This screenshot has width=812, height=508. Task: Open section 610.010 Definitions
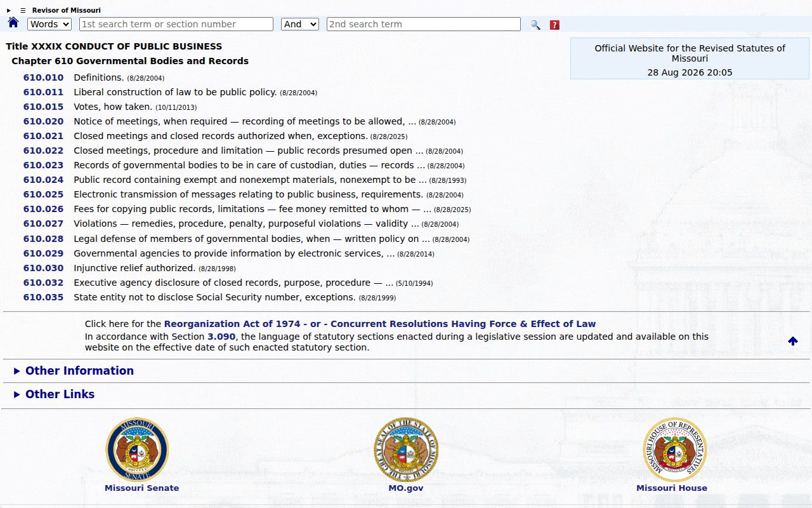43,77
